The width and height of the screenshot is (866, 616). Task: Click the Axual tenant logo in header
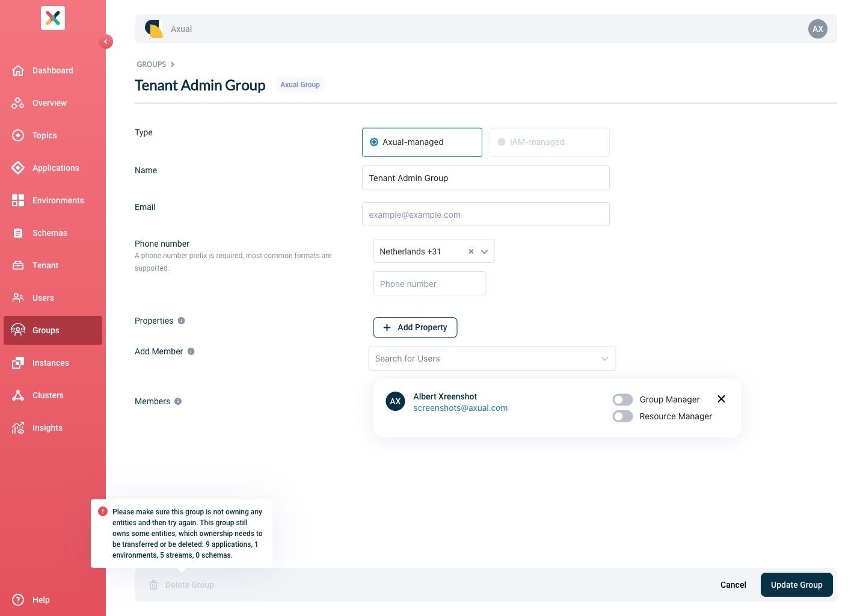tap(154, 29)
